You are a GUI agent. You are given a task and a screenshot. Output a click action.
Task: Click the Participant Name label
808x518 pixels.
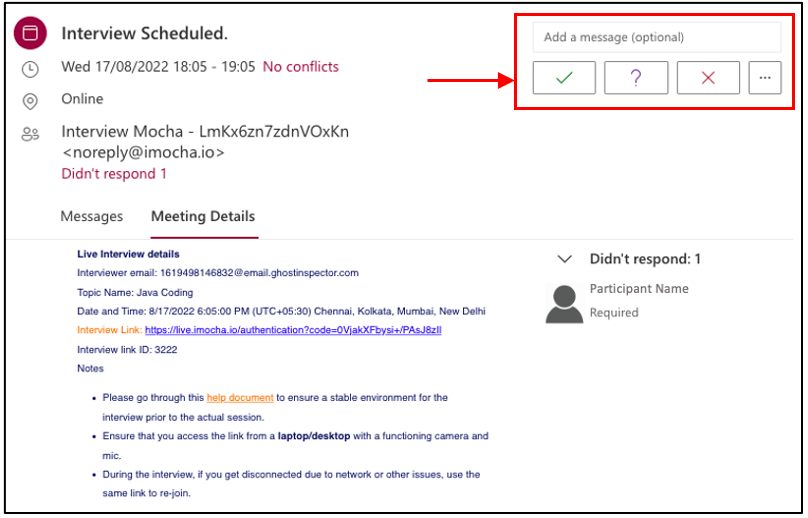point(639,289)
